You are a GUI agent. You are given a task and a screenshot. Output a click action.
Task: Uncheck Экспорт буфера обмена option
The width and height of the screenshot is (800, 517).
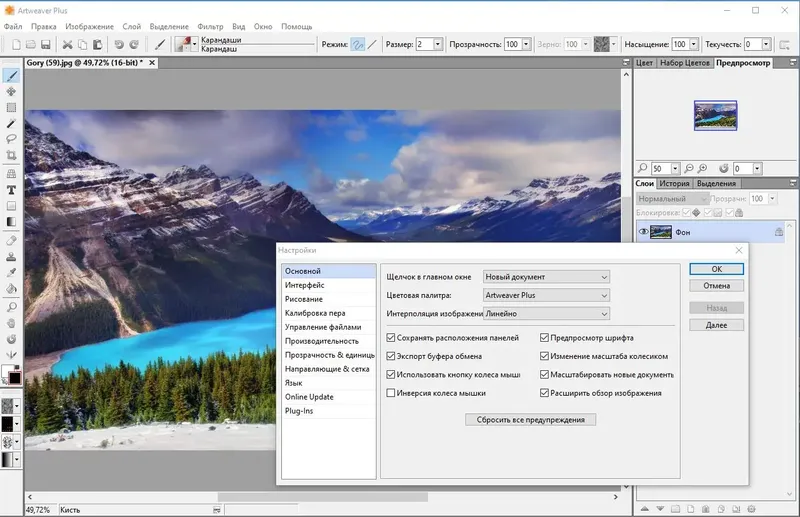coord(391,356)
